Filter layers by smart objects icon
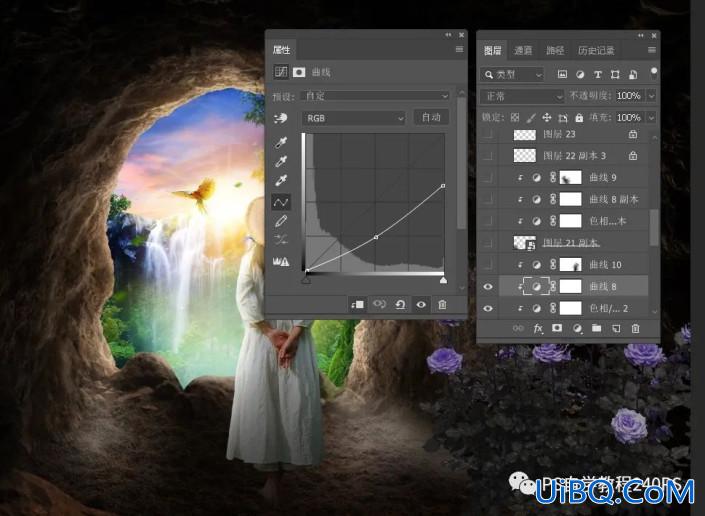 pyautogui.click(x=633, y=74)
